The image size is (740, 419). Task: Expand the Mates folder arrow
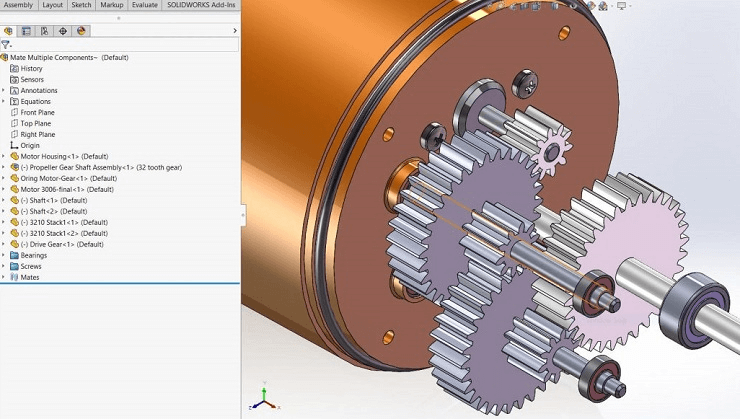(4, 277)
